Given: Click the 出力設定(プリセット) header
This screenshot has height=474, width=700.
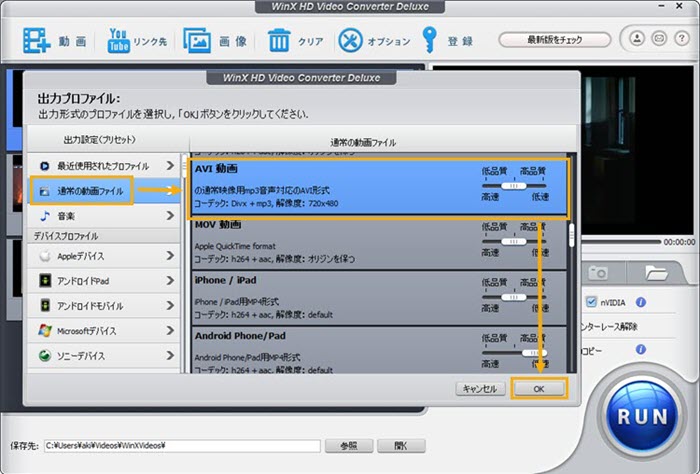Looking at the screenshot, I should coord(100,140).
